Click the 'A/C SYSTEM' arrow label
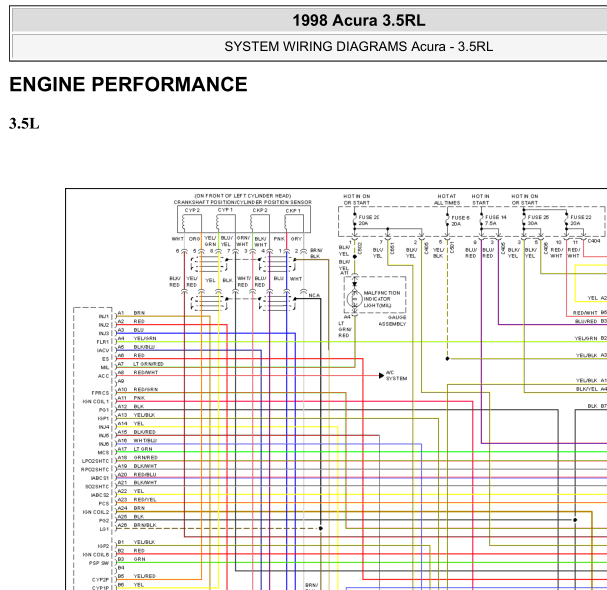 click(396, 376)
